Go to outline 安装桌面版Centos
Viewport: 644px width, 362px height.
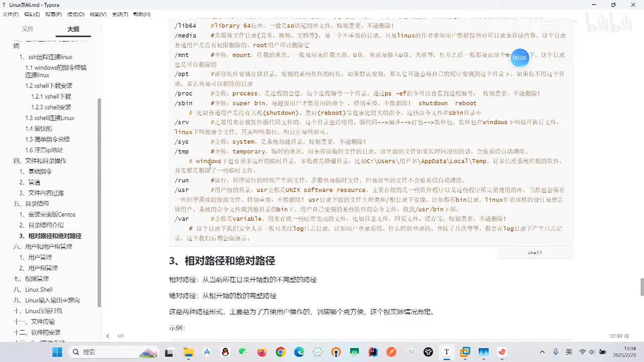(52, 214)
